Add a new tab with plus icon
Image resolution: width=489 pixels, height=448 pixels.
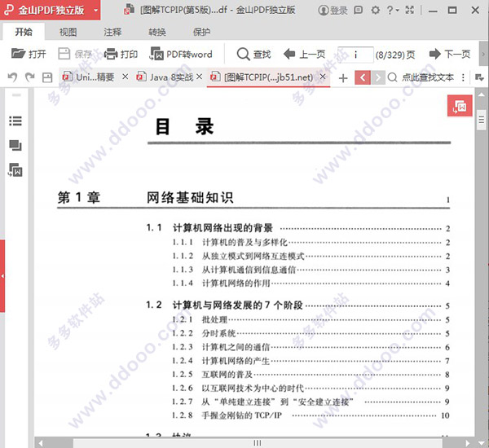[343, 78]
